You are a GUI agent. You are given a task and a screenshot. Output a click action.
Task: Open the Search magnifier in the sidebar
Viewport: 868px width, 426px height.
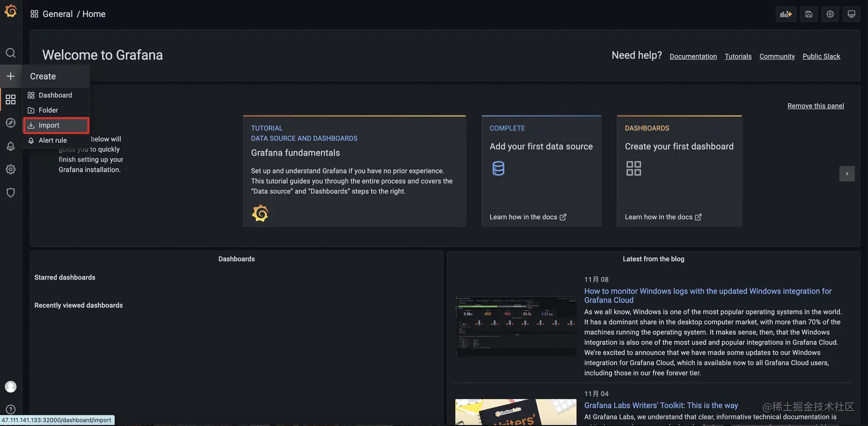pos(10,53)
